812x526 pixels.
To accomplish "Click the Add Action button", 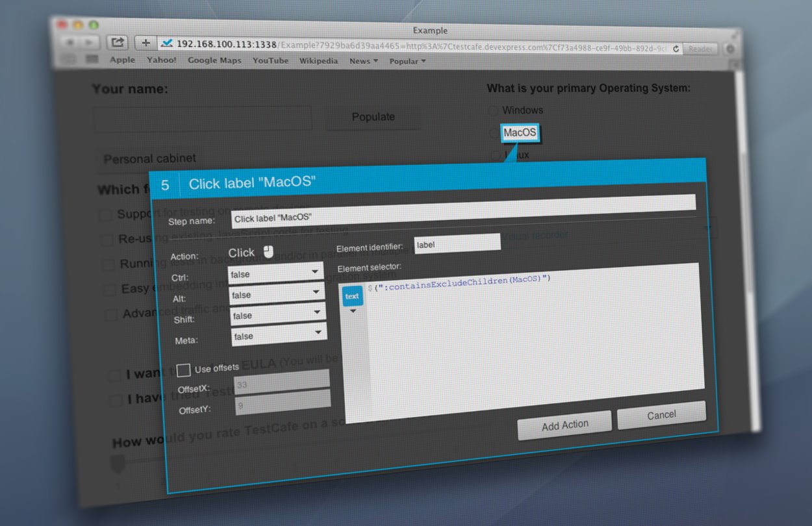I will (x=565, y=425).
